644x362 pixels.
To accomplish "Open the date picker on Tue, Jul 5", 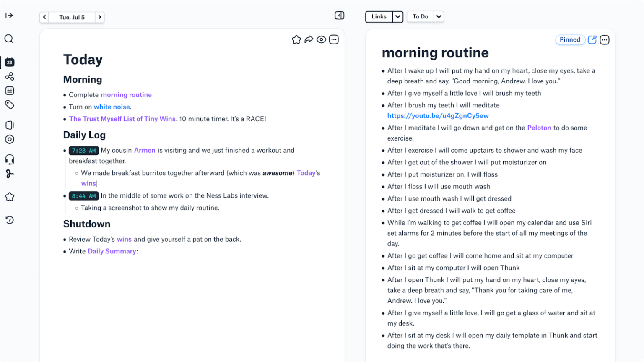I will 72,17.
